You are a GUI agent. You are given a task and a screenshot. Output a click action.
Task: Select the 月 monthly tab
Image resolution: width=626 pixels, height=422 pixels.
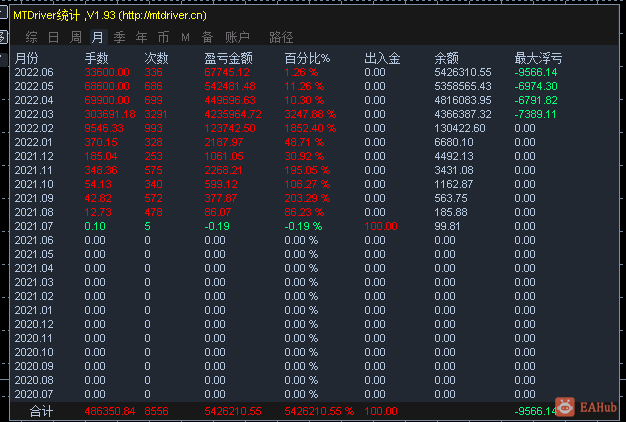coord(97,38)
